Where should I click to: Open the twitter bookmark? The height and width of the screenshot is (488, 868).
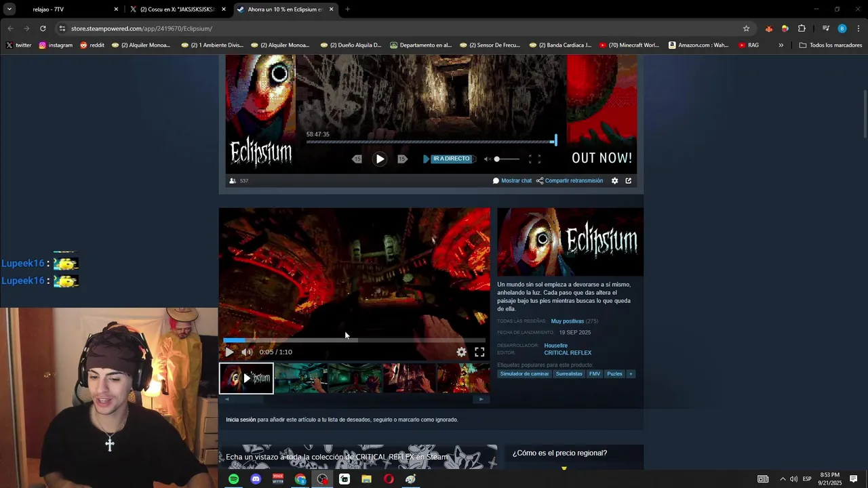[19, 45]
